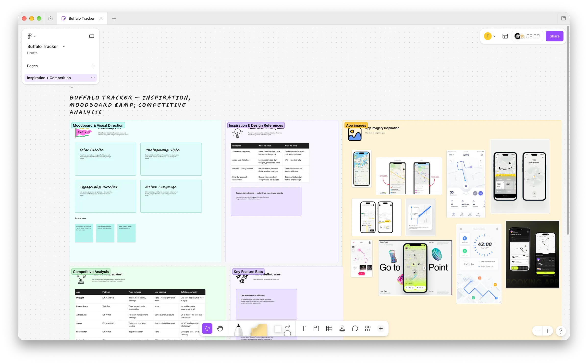Image resolution: width=588 pixels, height=364 pixels.
Task: Select the Move cursor tool
Action: tap(207, 328)
